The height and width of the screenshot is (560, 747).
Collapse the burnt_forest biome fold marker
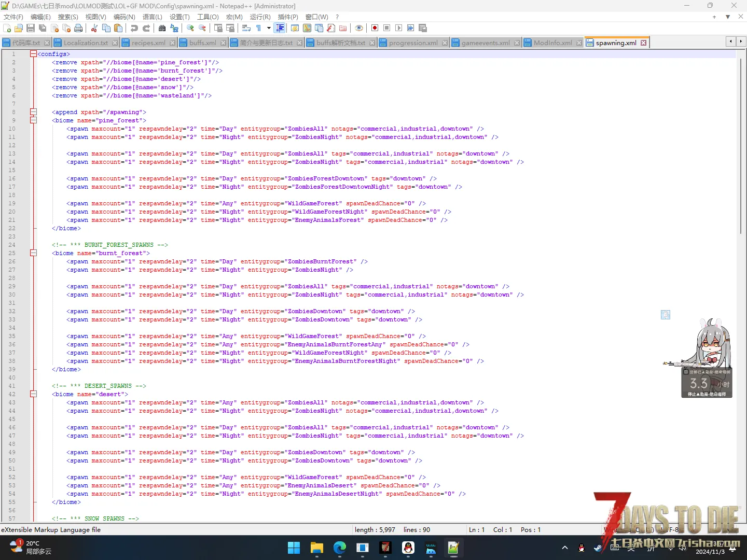[x=33, y=253]
